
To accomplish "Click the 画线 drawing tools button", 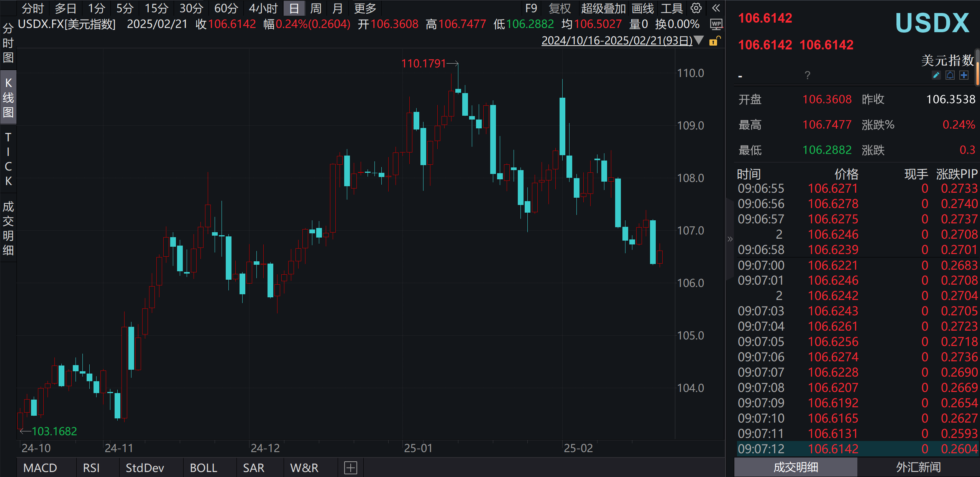I will (x=642, y=8).
